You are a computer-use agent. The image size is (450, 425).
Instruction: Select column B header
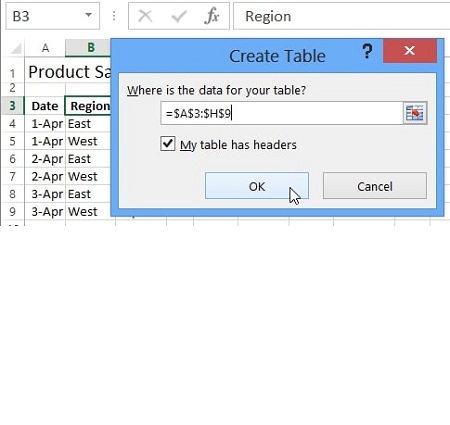click(88, 48)
